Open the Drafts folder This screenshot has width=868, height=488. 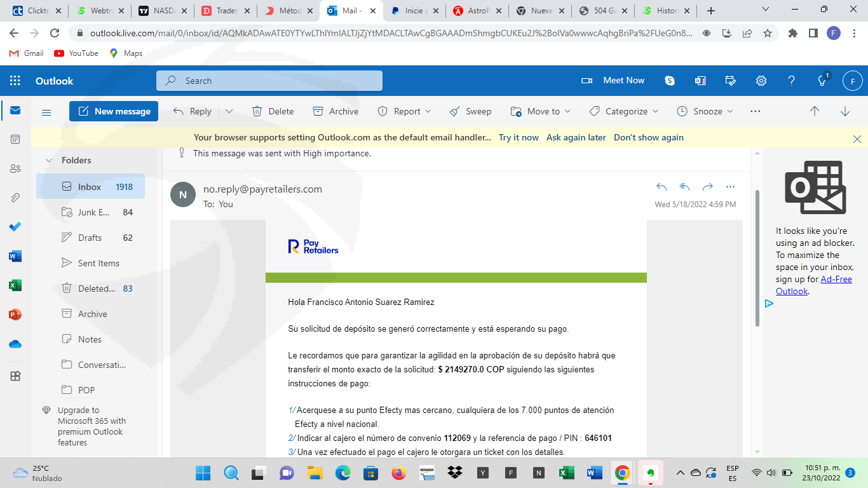coord(90,238)
